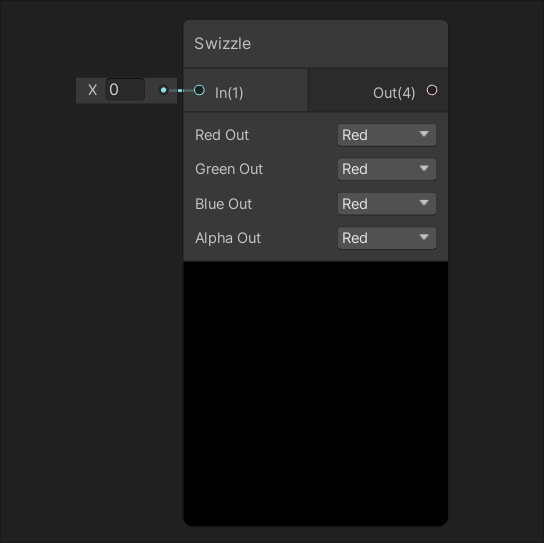Click the arrow on the Blue Out dropdown

pos(424,203)
